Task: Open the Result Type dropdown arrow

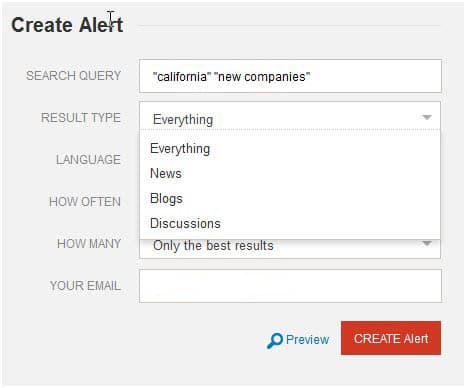Action: click(x=427, y=117)
